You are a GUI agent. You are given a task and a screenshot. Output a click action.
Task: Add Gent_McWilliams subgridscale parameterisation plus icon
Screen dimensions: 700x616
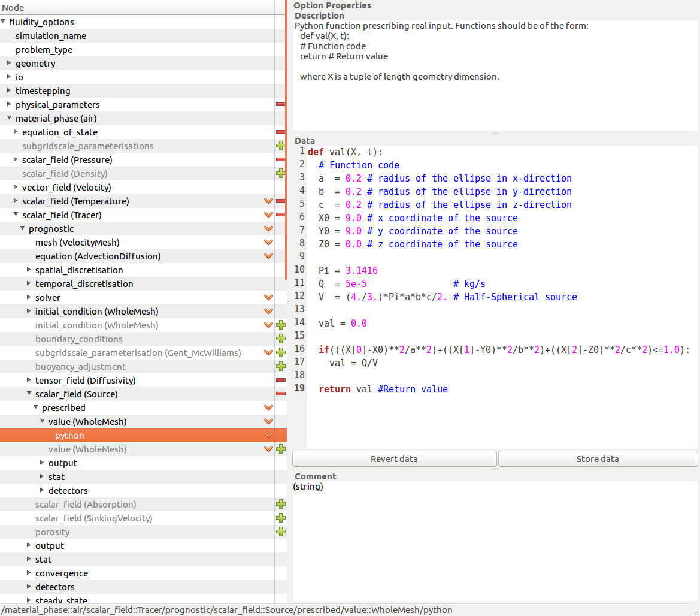(280, 352)
